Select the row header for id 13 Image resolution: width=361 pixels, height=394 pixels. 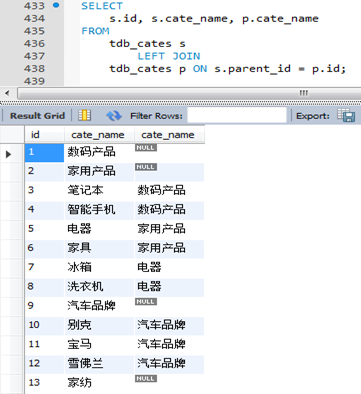click(x=12, y=383)
